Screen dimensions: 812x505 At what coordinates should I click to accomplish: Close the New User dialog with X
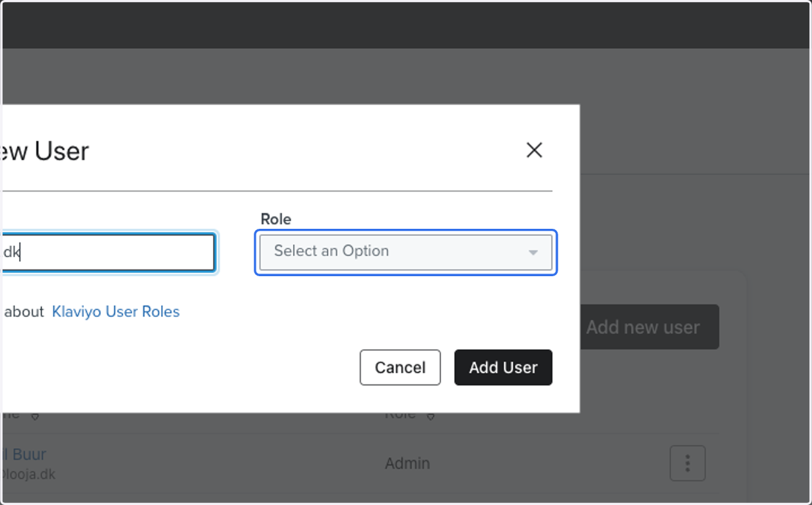tap(535, 150)
